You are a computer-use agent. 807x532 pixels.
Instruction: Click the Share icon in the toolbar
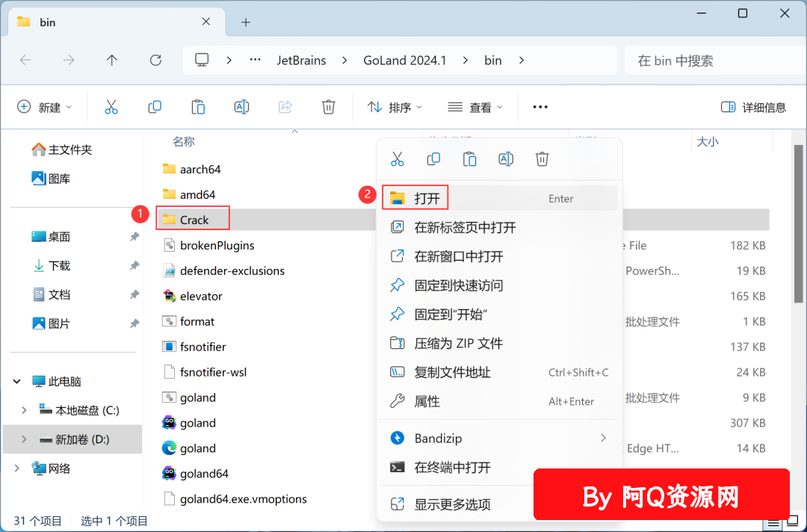pos(285,107)
